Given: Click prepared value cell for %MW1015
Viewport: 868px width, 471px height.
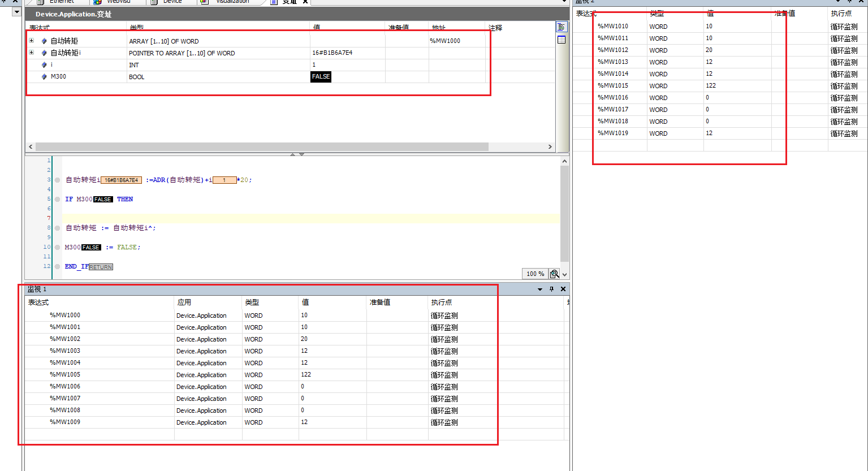Looking at the screenshot, I should coord(799,86).
